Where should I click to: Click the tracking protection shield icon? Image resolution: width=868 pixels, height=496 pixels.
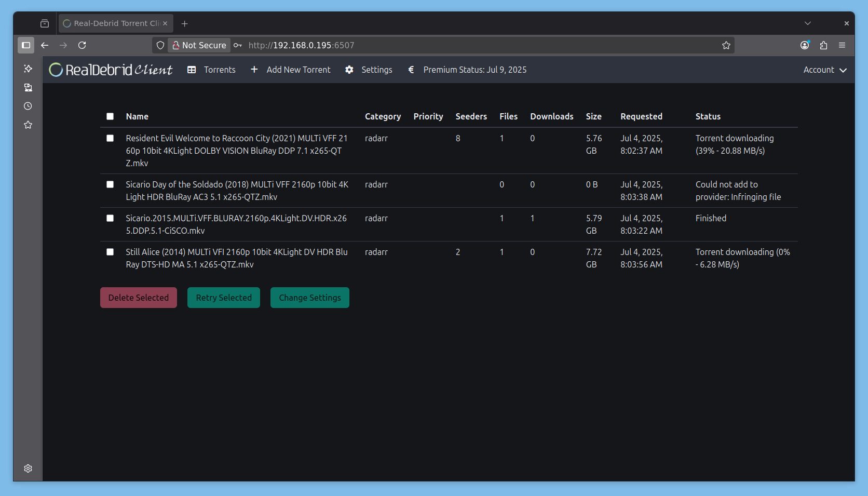(x=160, y=45)
